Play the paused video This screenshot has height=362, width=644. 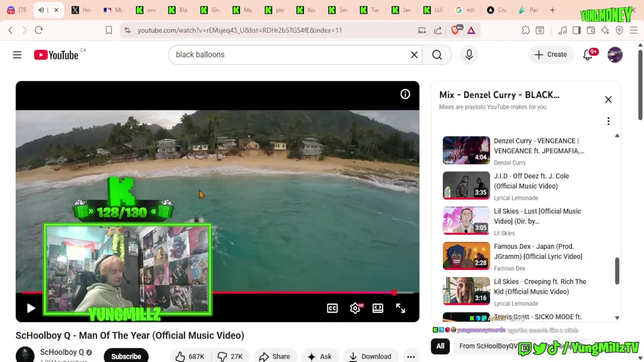31,308
